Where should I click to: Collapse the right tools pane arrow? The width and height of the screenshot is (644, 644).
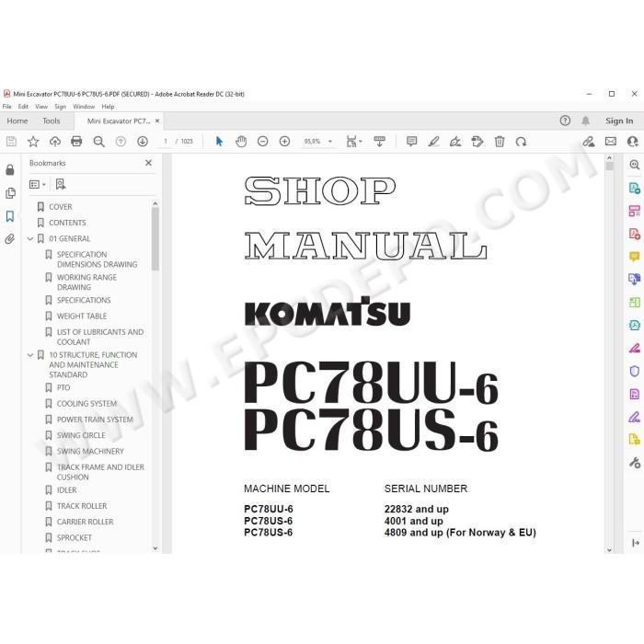point(636,543)
